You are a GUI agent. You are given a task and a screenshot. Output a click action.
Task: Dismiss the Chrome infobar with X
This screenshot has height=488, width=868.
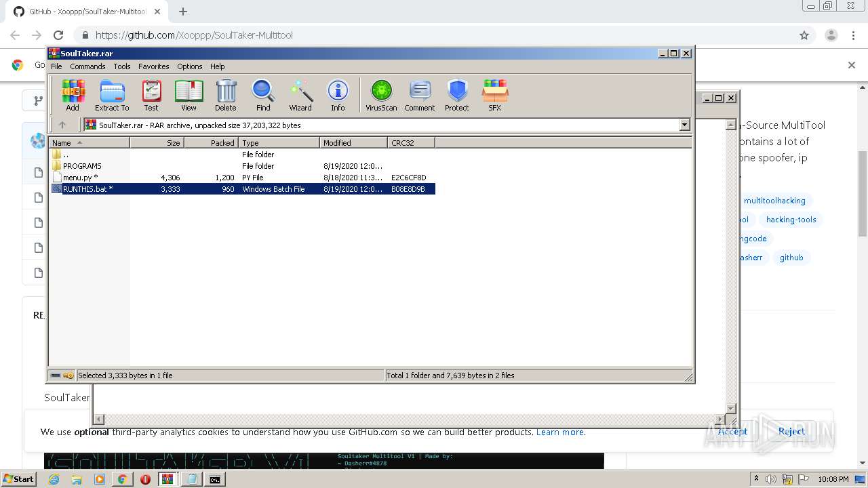(852, 65)
